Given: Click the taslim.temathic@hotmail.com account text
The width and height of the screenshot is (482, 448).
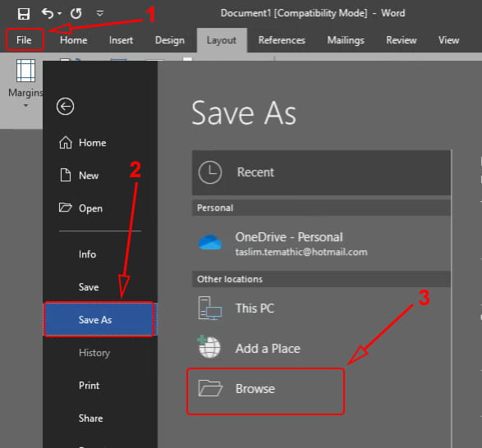Looking at the screenshot, I should pos(301,252).
